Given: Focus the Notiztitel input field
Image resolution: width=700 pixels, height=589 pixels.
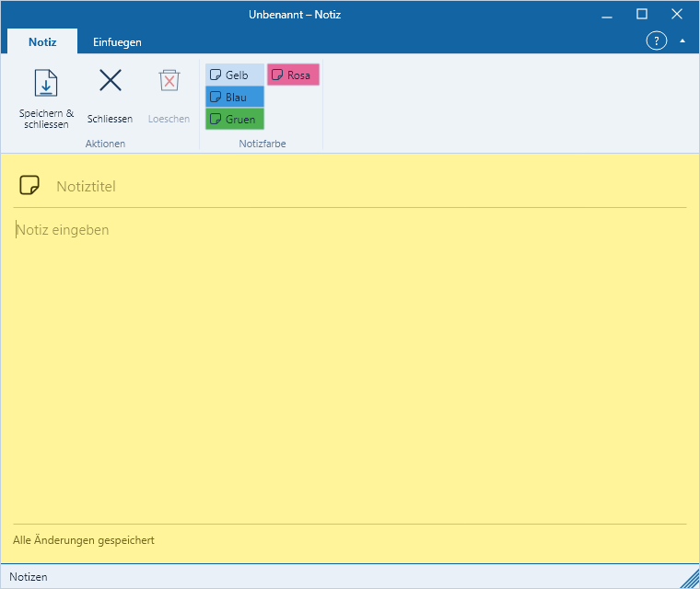Looking at the screenshot, I should pos(370,186).
